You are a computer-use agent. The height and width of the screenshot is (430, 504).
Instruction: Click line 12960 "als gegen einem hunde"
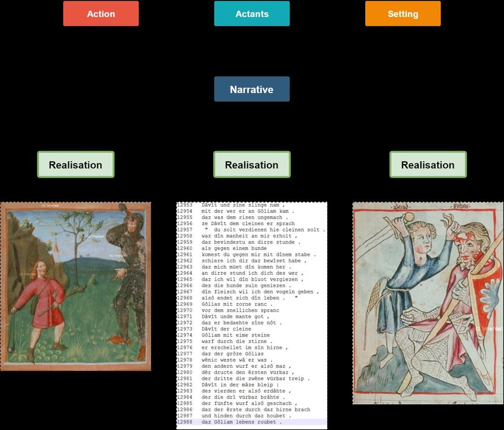click(x=234, y=248)
